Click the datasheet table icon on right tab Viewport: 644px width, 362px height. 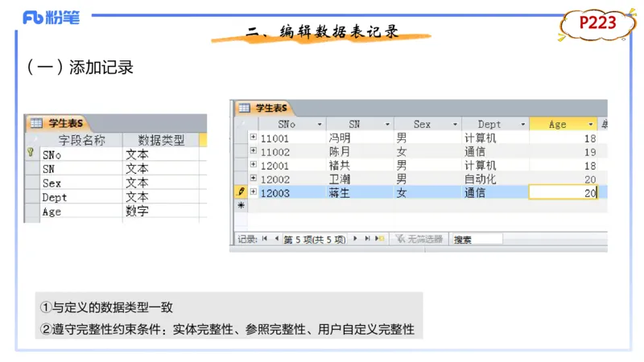[x=245, y=108]
